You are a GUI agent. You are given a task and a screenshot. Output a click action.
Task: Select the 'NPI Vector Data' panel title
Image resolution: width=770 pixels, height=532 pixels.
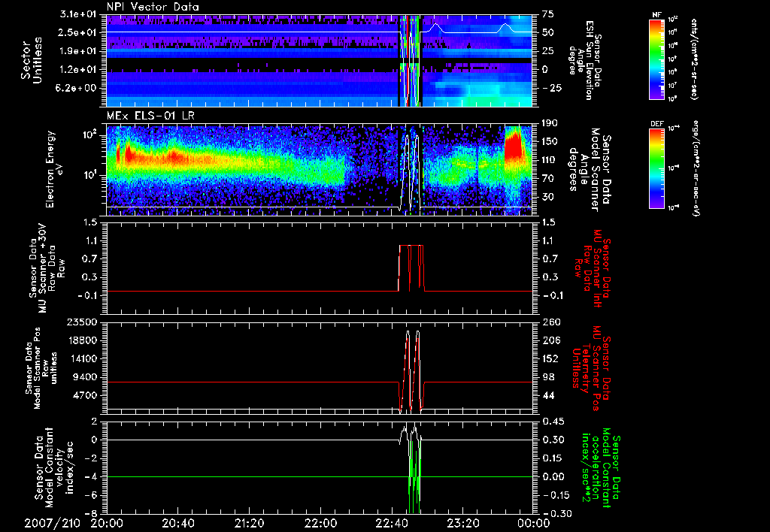pyautogui.click(x=153, y=7)
